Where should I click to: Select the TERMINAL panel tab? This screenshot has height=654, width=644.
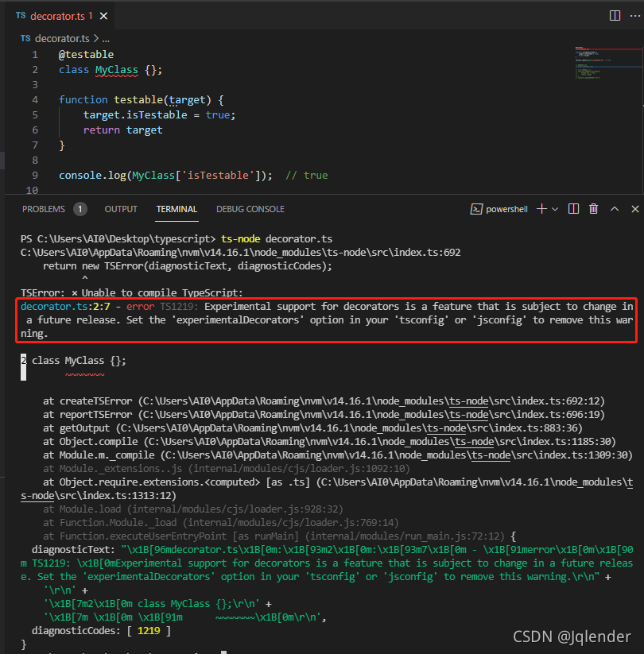point(177,209)
